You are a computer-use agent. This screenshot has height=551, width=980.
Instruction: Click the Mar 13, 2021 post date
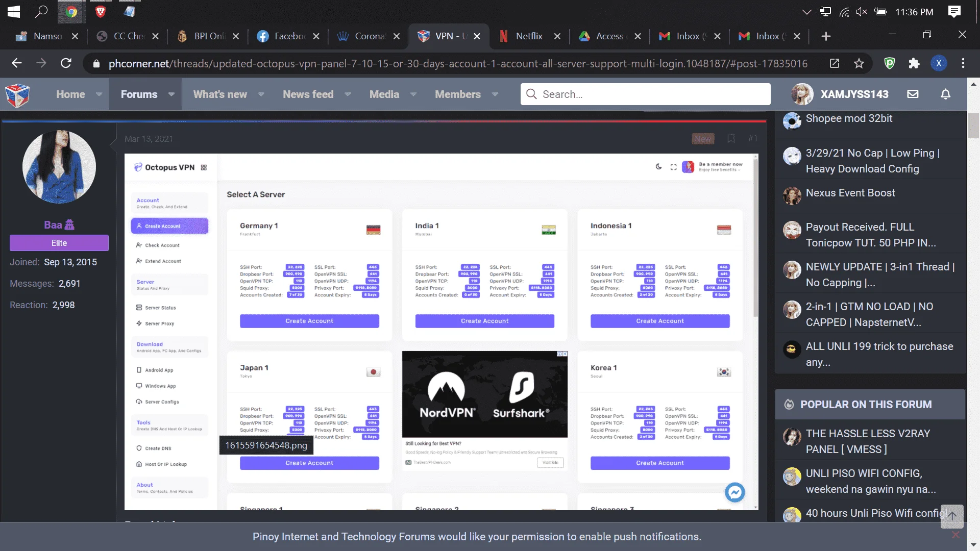[149, 139]
